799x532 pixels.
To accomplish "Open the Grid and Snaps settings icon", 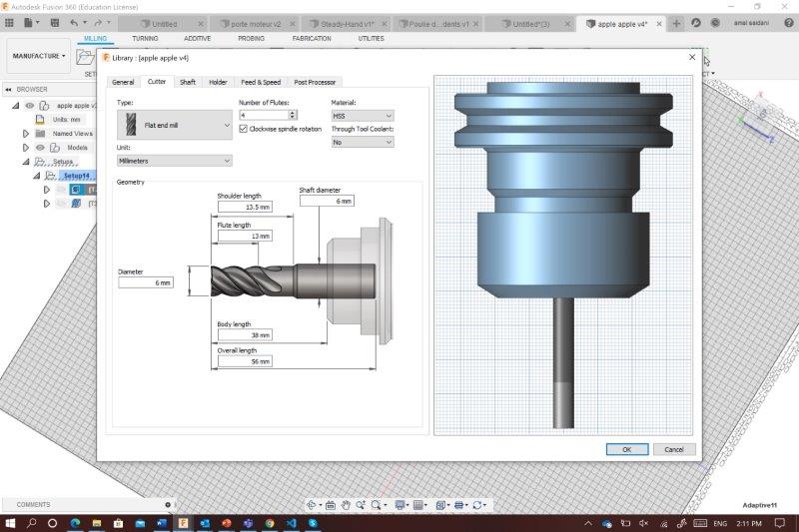I will [420, 505].
